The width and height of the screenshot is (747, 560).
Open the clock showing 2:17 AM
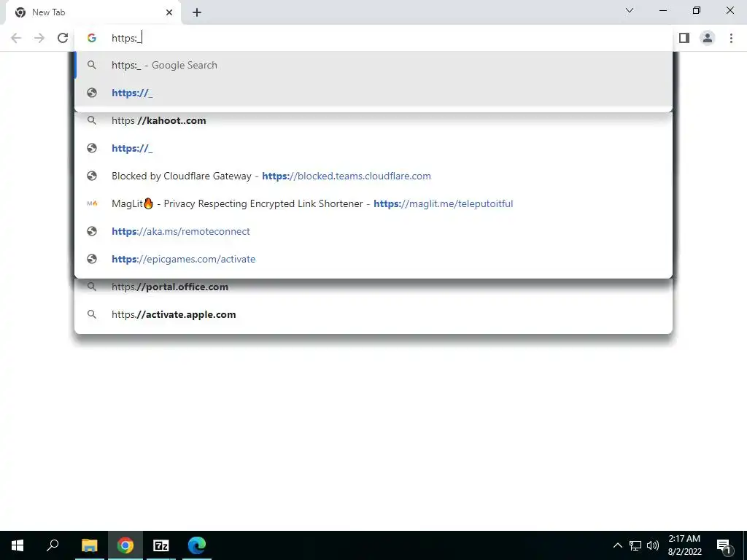684,545
